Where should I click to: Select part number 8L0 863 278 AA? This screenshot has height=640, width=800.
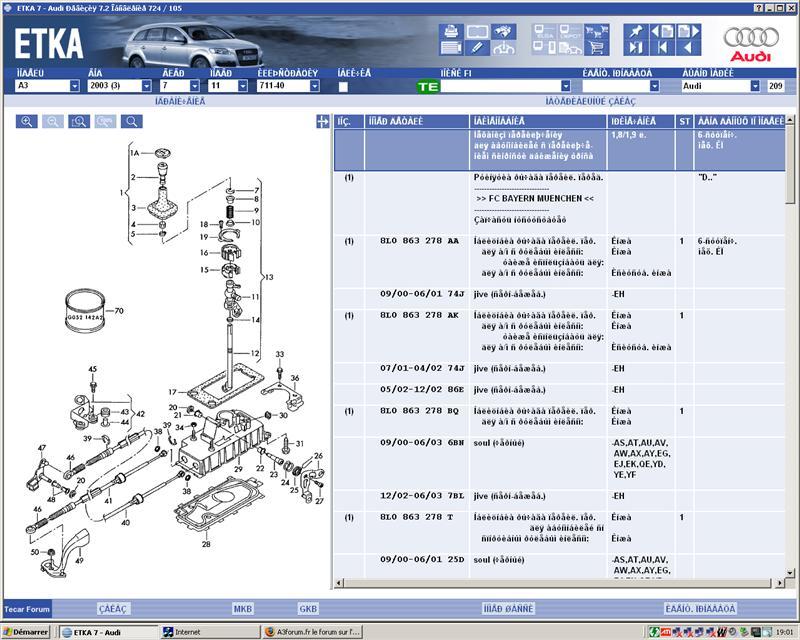click(x=419, y=241)
